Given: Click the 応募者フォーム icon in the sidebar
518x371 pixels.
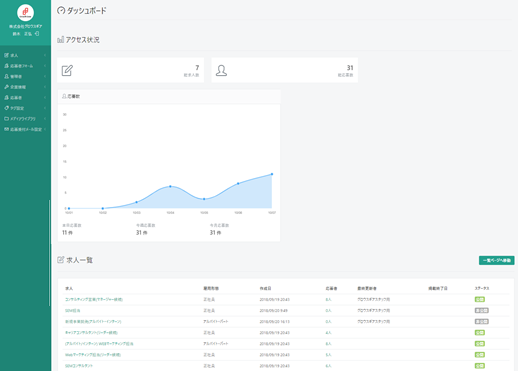Looking at the screenshot, I should [x=6, y=66].
